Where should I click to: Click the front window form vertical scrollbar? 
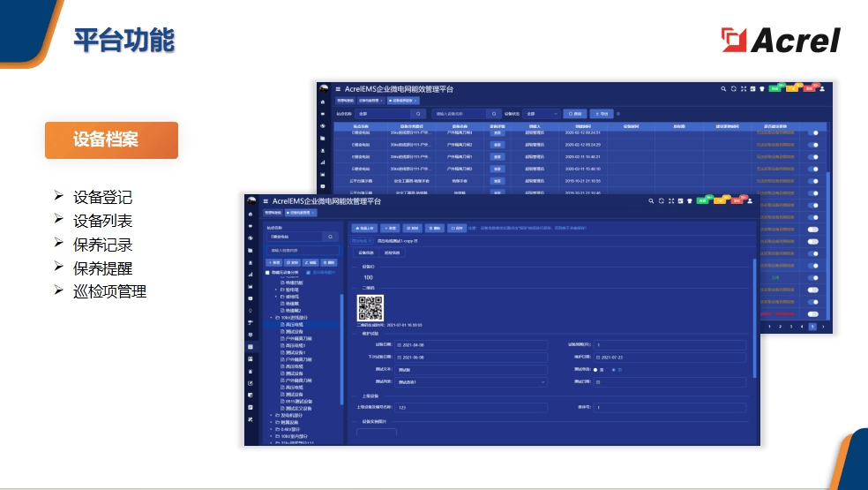[x=754, y=319]
